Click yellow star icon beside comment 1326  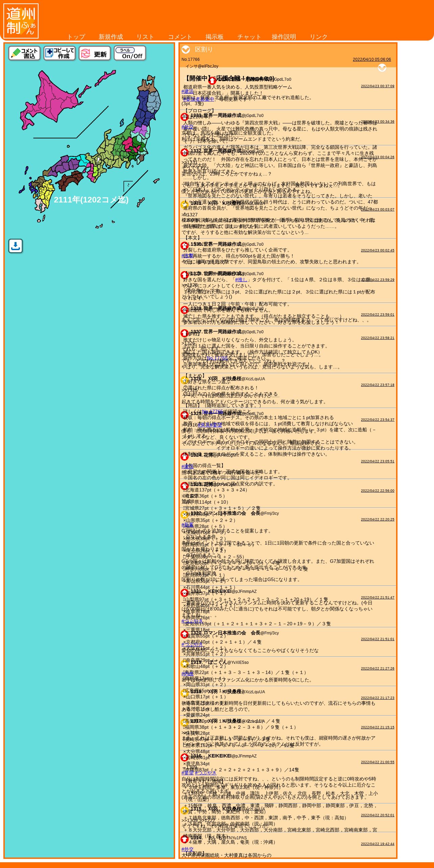click(184, 380)
